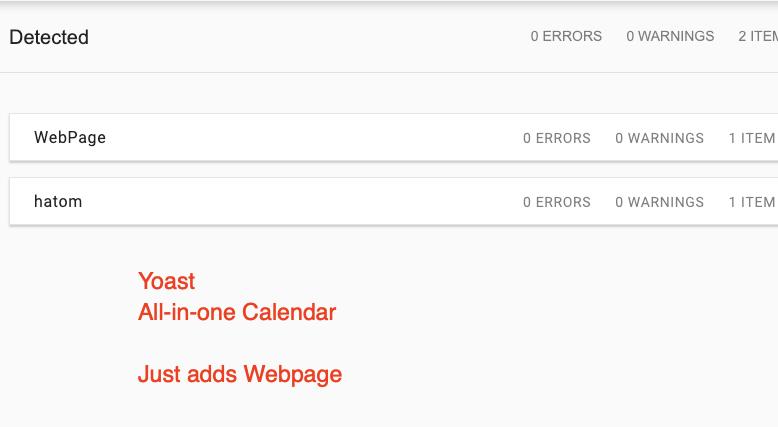Select 0 ERRORS on the WebPage row
Viewport: 778px width, 427px height.
[x=557, y=138]
